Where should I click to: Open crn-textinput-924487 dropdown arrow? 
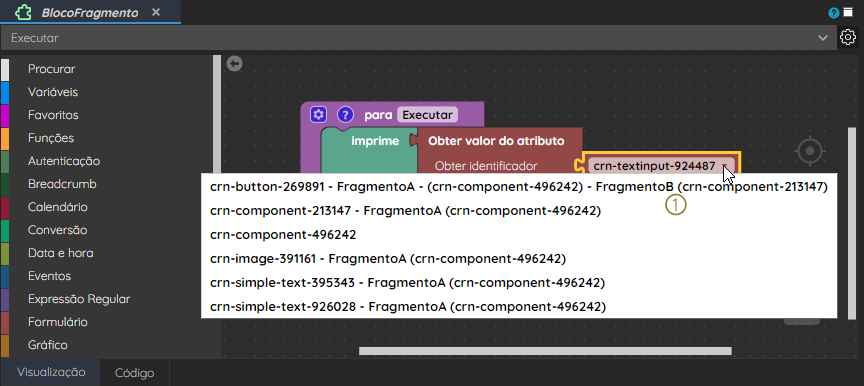(x=725, y=166)
